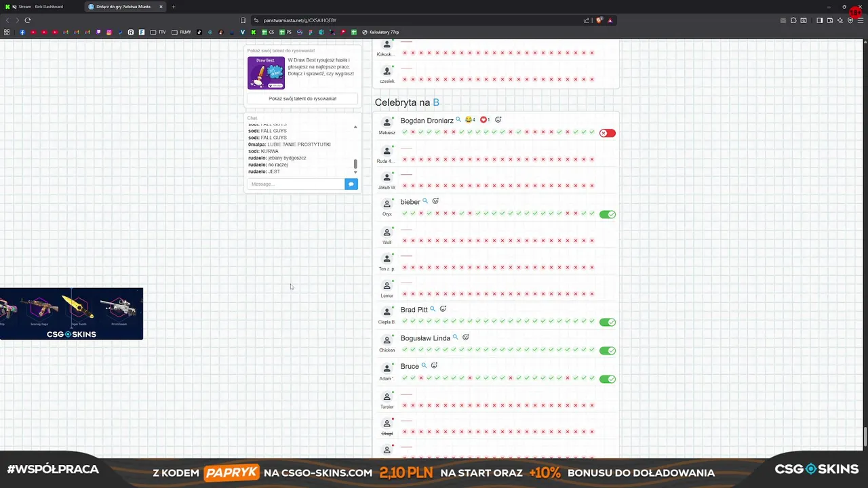Screen dimensions: 868x488
Task: Click magnifier icon next to Bogdan Droniarz
Action: point(458,120)
